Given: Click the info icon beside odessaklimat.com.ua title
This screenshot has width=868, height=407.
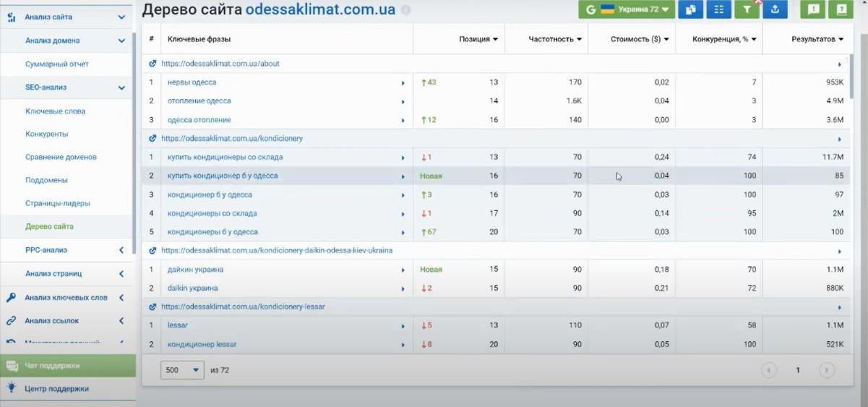Looking at the screenshot, I should (405, 10).
